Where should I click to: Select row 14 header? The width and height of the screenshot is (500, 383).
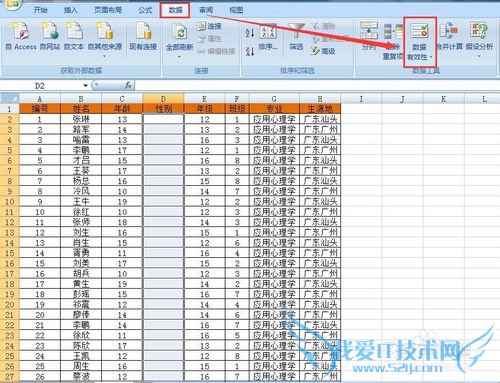pyautogui.click(x=10, y=243)
